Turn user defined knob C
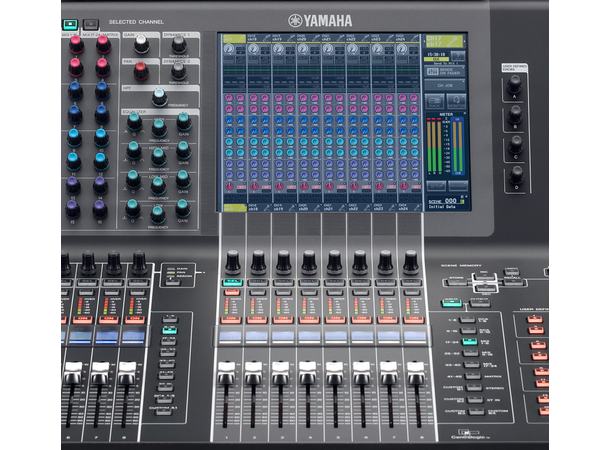610x450 pixels. click(515, 145)
